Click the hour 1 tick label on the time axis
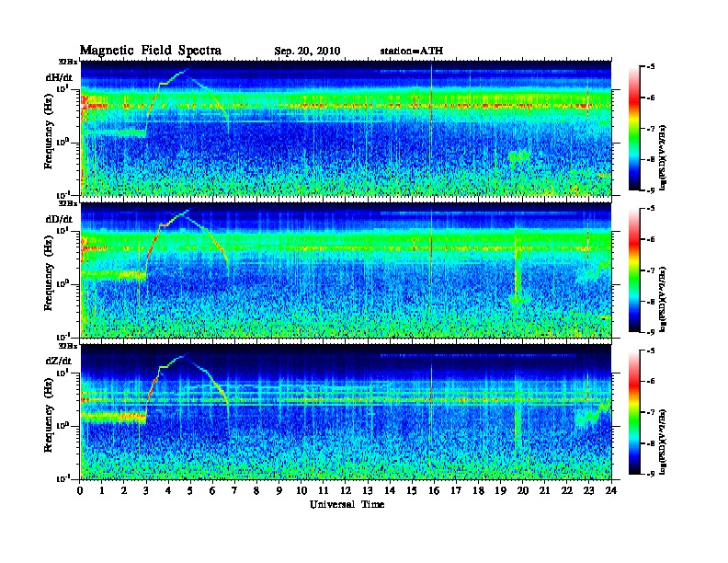Image resolution: width=728 pixels, height=563 pixels. point(102,490)
